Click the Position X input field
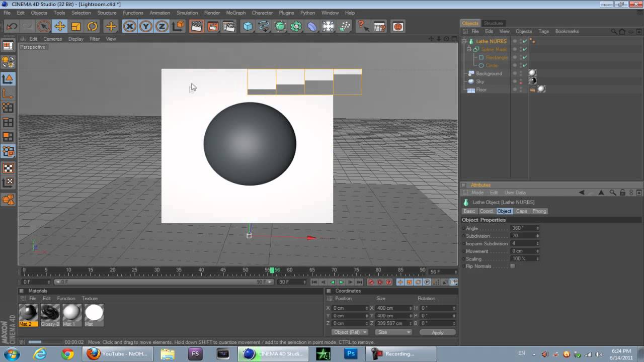 [x=349, y=308]
